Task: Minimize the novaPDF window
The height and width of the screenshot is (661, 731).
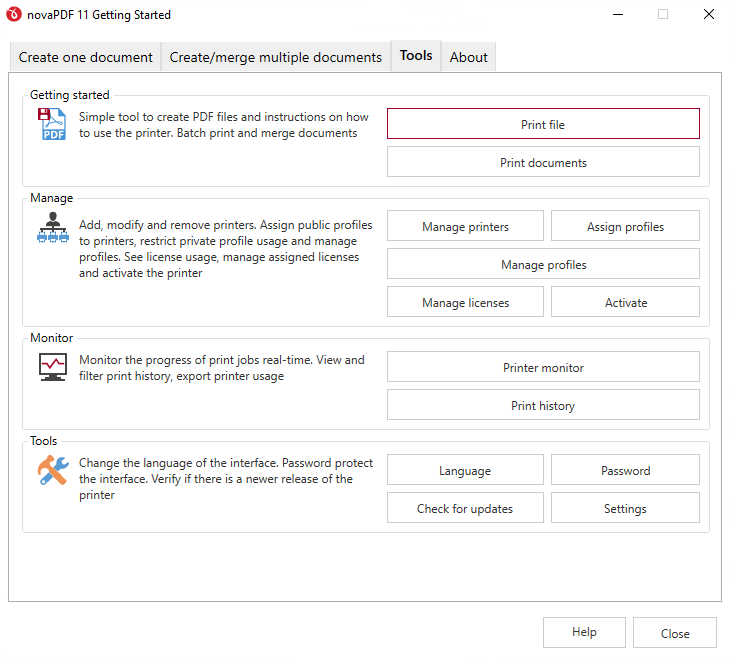Action: [x=618, y=14]
